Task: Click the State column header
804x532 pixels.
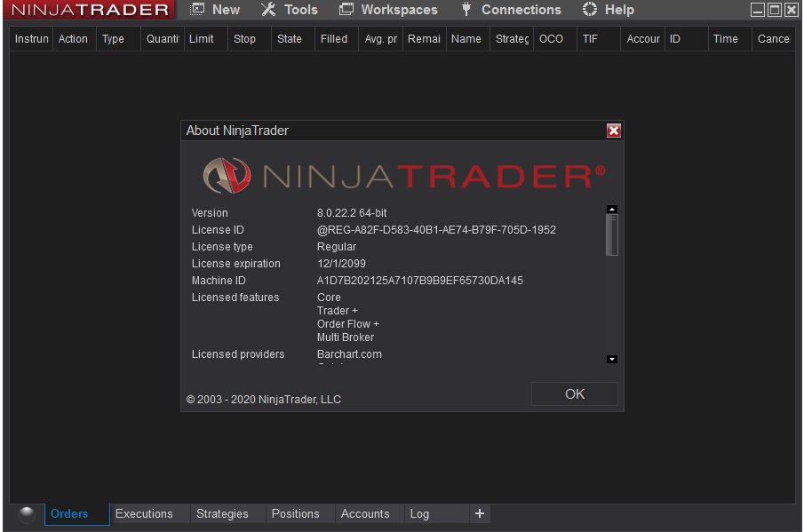Action: (x=293, y=39)
